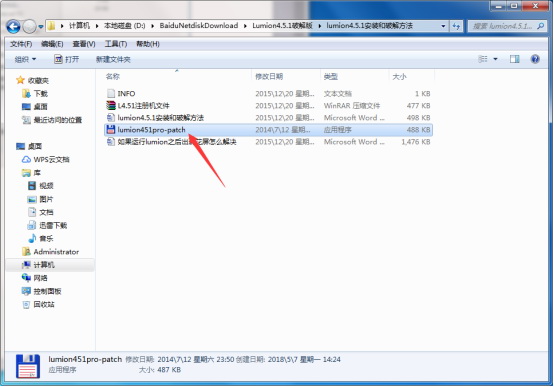
Task: Click the 打开 toolbar button
Action: [x=66, y=59]
